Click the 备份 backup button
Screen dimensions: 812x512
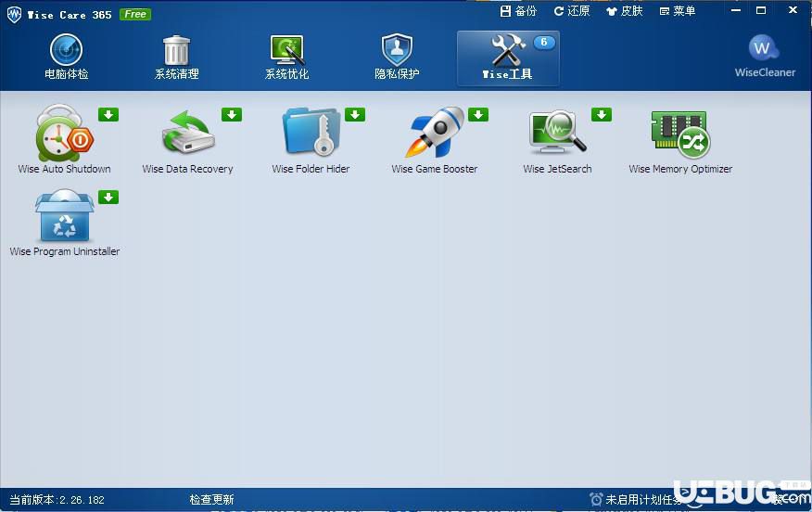click(518, 11)
